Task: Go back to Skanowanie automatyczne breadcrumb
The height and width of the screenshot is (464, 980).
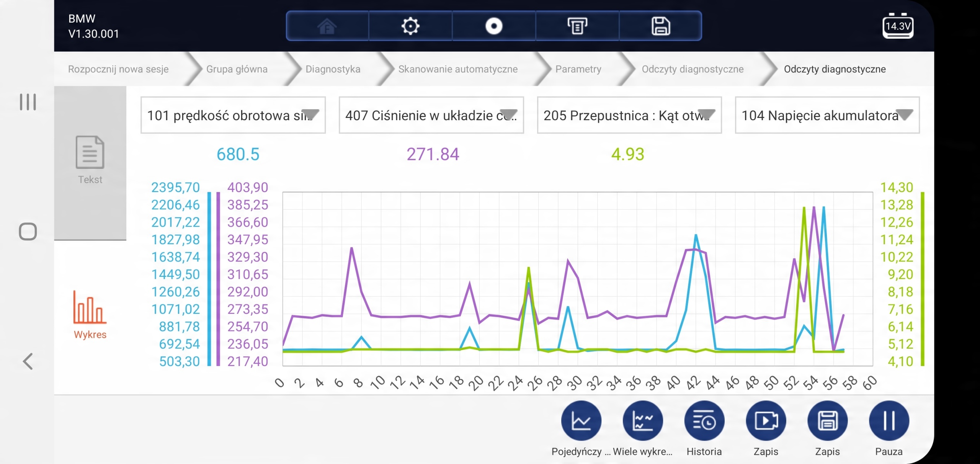Action: (x=458, y=69)
